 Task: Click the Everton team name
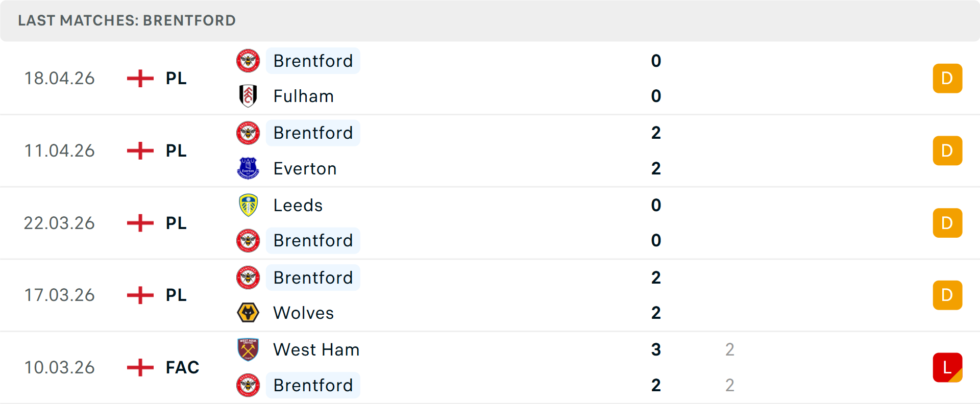(305, 168)
